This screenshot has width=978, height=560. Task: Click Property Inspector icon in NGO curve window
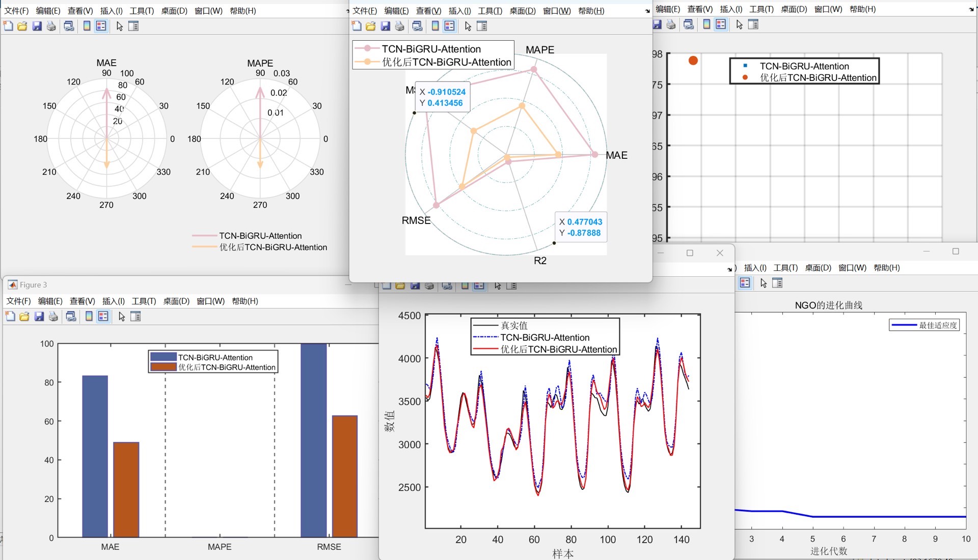pyautogui.click(x=777, y=283)
